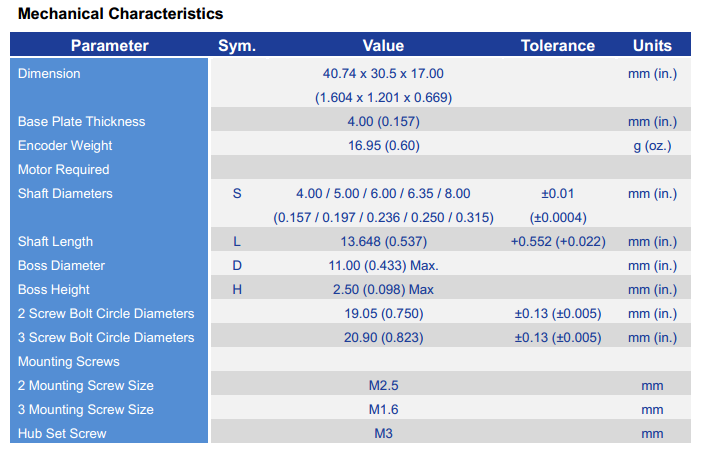The width and height of the screenshot is (713, 466).
Task: Click the Encoder Weight value 16.95 (0.60)
Action: tap(383, 146)
